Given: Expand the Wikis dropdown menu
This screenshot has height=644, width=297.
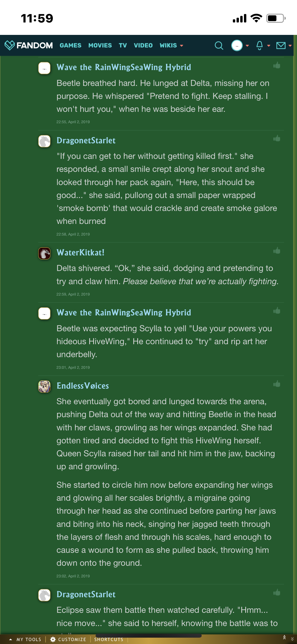Looking at the screenshot, I should 171,45.
